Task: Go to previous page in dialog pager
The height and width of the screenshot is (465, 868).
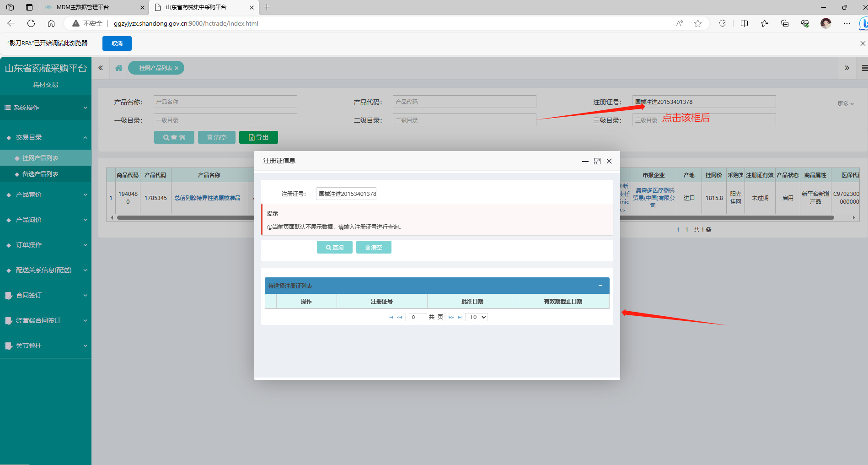Action: 400,317
